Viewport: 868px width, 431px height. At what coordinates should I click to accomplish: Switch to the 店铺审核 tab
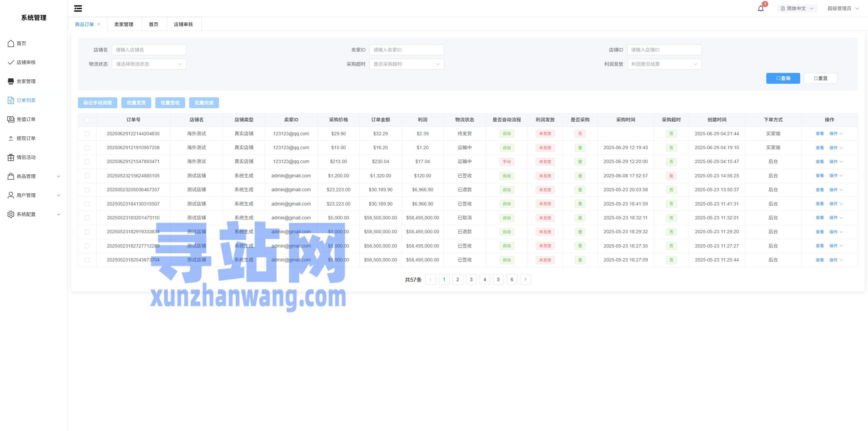coord(183,24)
